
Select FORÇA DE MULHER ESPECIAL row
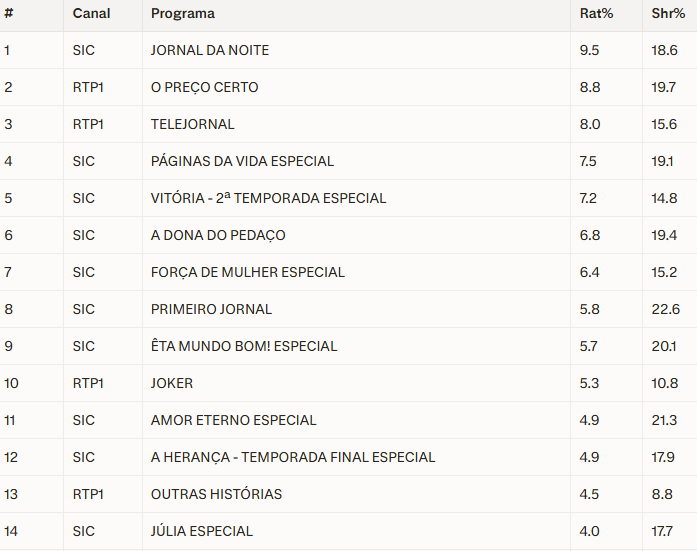pyautogui.click(x=248, y=272)
